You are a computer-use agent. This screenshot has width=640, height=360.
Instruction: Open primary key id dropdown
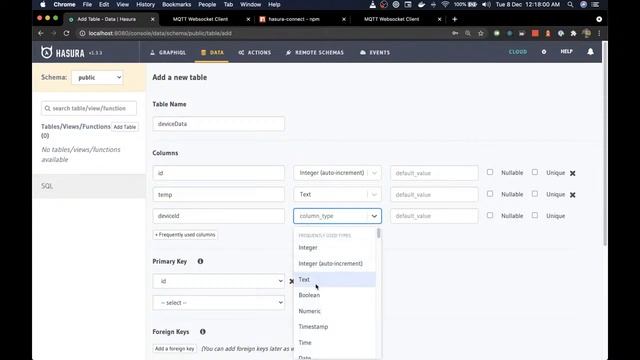(x=218, y=281)
